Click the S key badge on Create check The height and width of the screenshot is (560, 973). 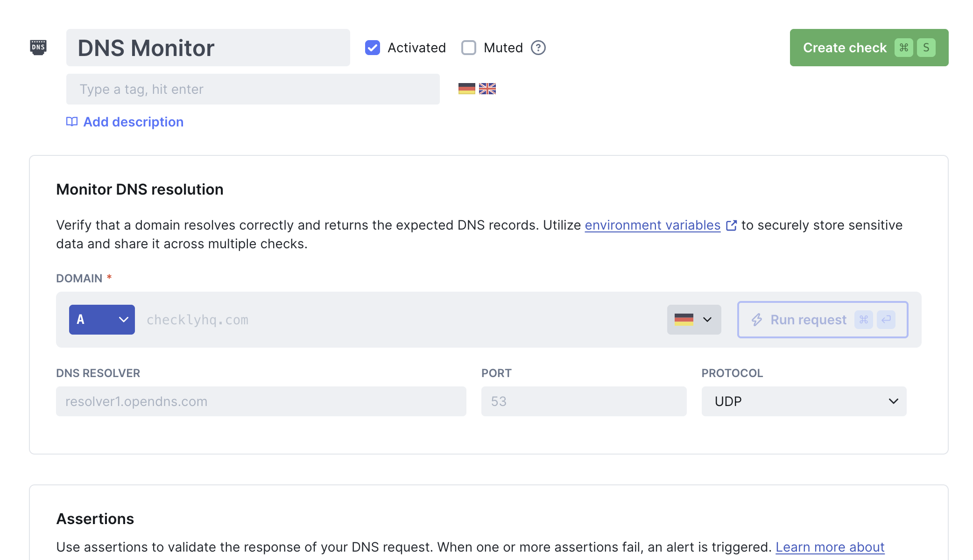927,47
